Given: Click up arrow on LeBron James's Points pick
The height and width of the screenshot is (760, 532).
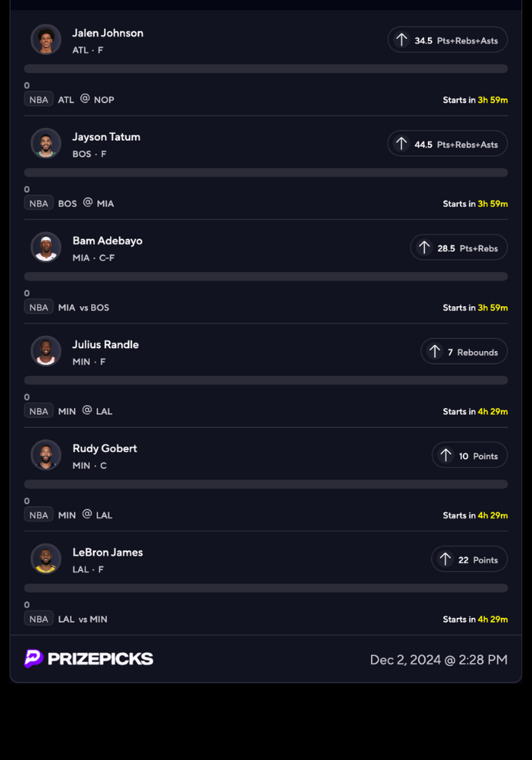Looking at the screenshot, I should [445, 560].
